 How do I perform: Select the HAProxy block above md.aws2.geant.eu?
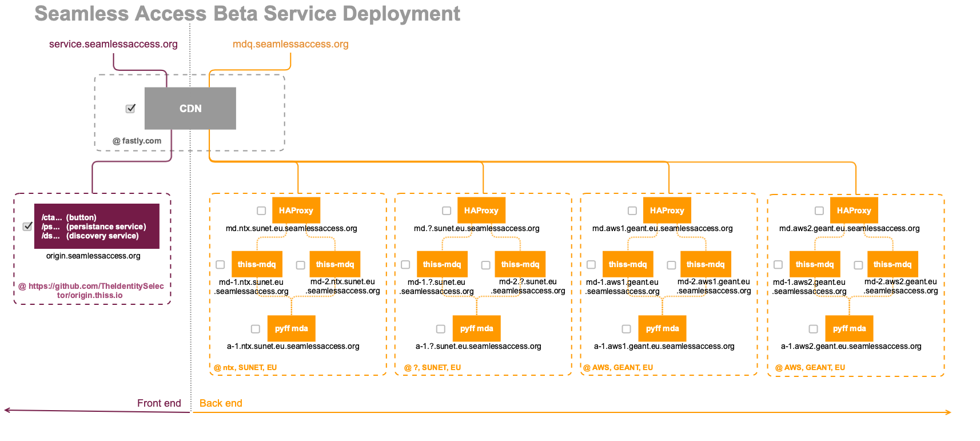coord(854,210)
